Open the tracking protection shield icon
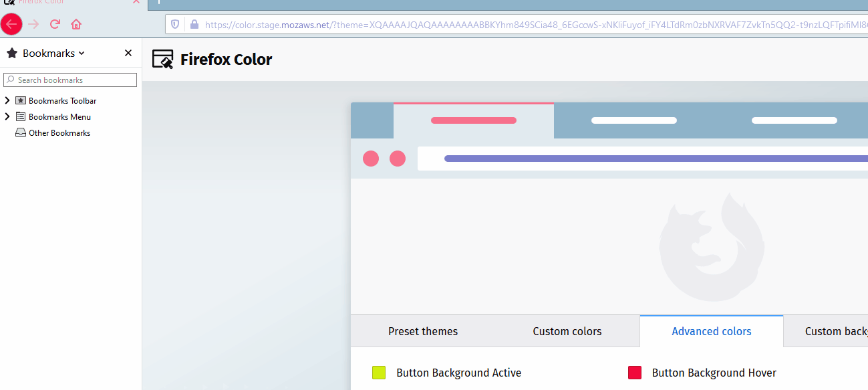This screenshot has height=390, width=868. coord(176,24)
